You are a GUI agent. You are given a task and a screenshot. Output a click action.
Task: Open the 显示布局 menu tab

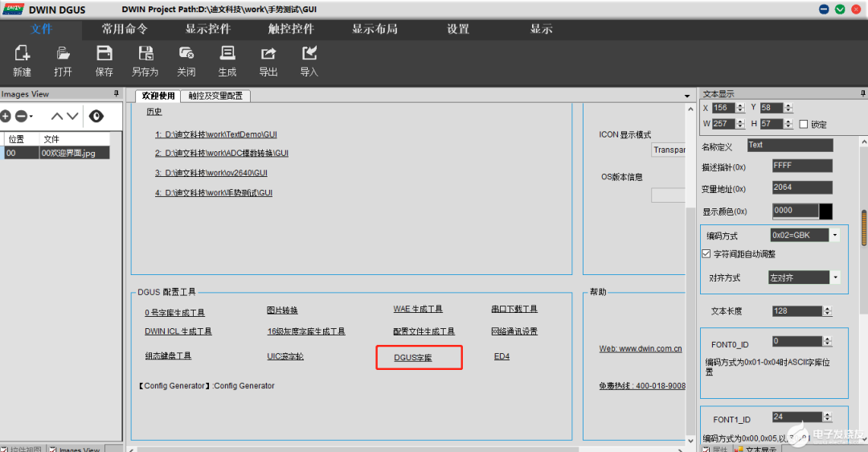tap(375, 29)
